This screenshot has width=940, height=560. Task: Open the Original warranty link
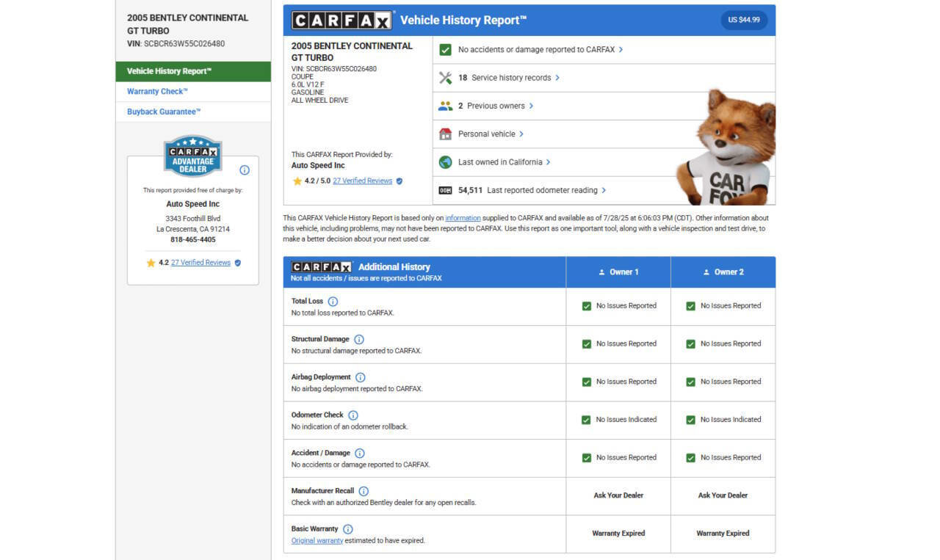point(317,541)
